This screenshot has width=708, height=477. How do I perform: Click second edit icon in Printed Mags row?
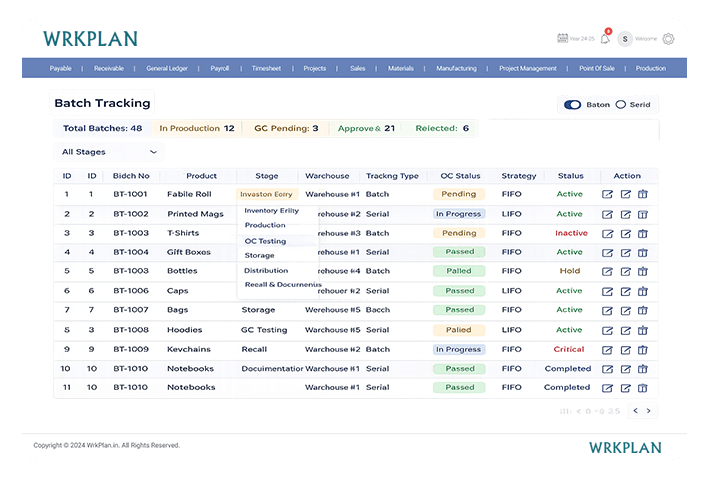625,214
